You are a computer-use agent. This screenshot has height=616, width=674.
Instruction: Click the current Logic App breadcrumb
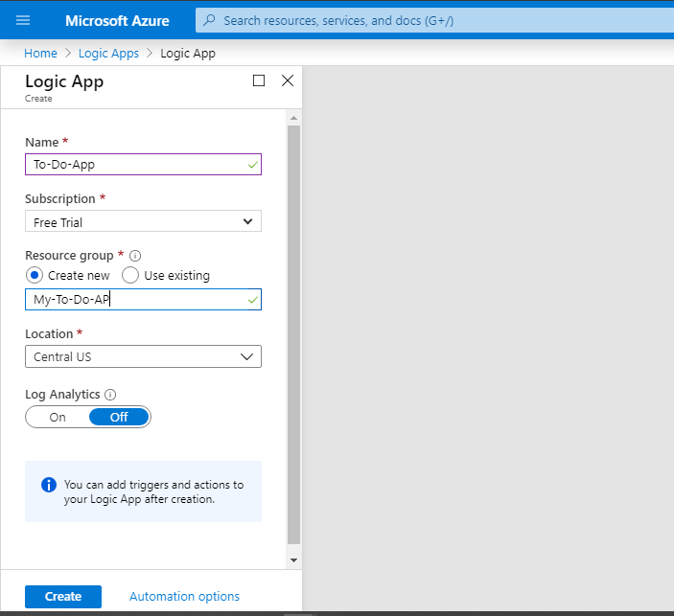188,54
